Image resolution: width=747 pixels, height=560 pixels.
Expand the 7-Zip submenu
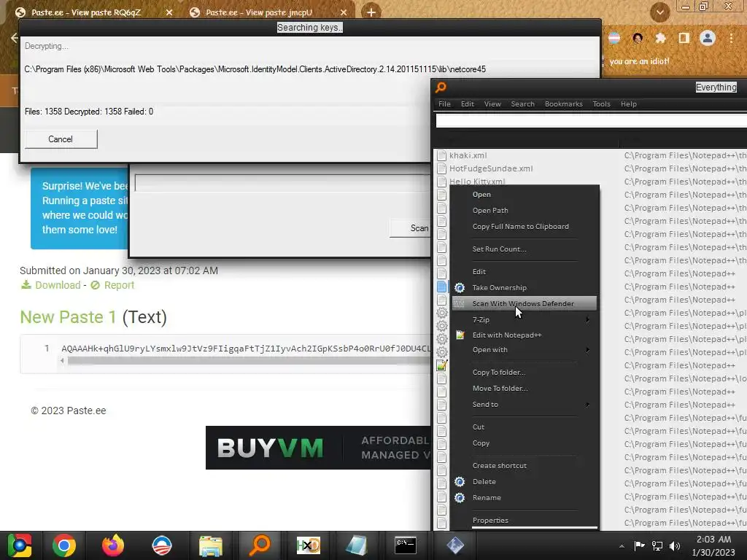[524, 319]
